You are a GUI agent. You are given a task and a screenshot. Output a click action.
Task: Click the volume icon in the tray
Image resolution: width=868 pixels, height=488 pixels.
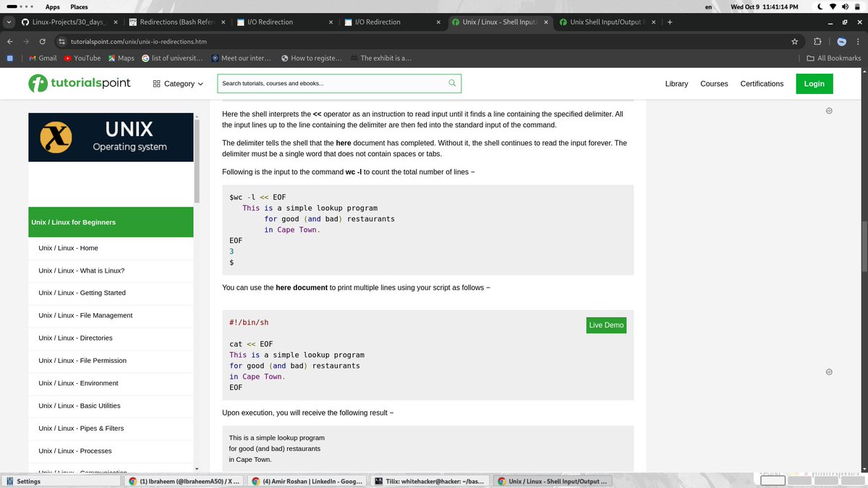(x=845, y=6)
